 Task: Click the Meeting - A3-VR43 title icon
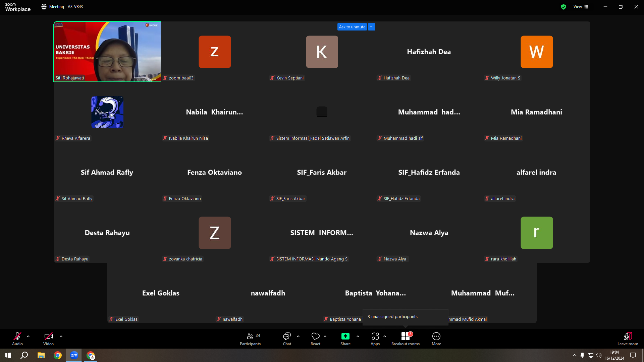44,7
